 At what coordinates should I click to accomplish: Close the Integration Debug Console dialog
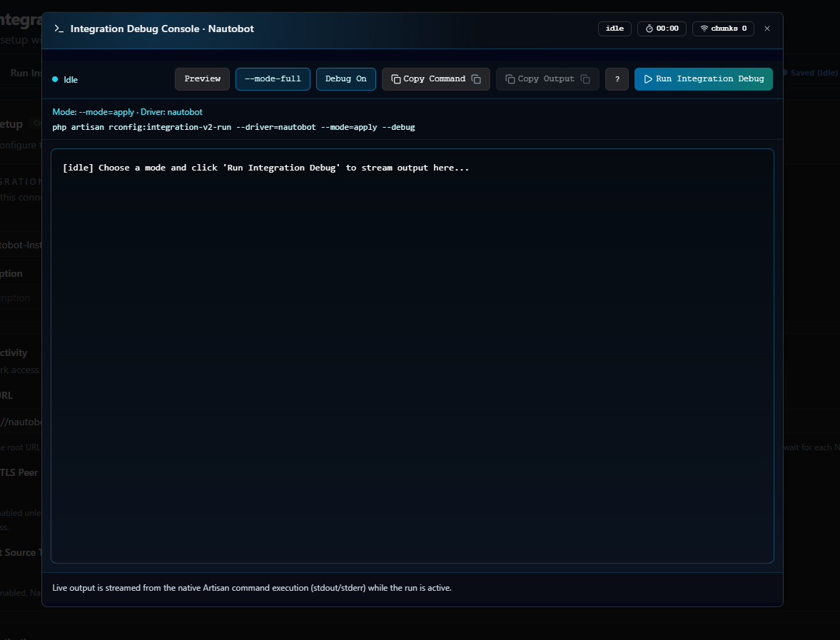pyautogui.click(x=767, y=29)
